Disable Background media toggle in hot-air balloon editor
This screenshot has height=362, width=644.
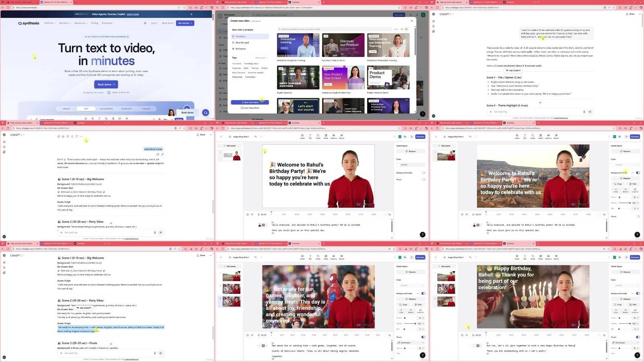[638, 173]
